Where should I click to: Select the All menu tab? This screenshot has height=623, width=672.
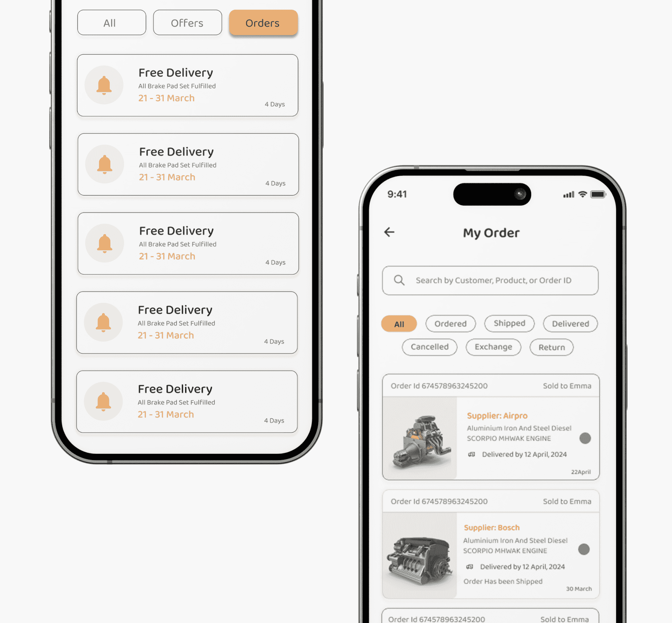[111, 22]
